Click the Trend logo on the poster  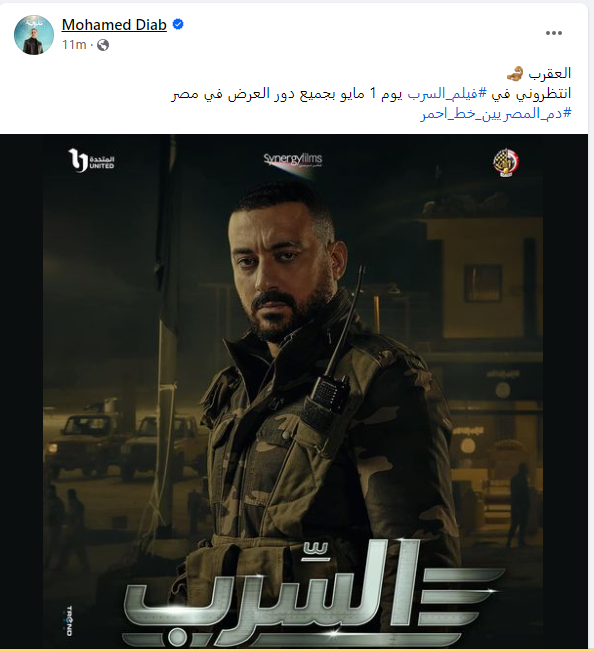coord(69,621)
